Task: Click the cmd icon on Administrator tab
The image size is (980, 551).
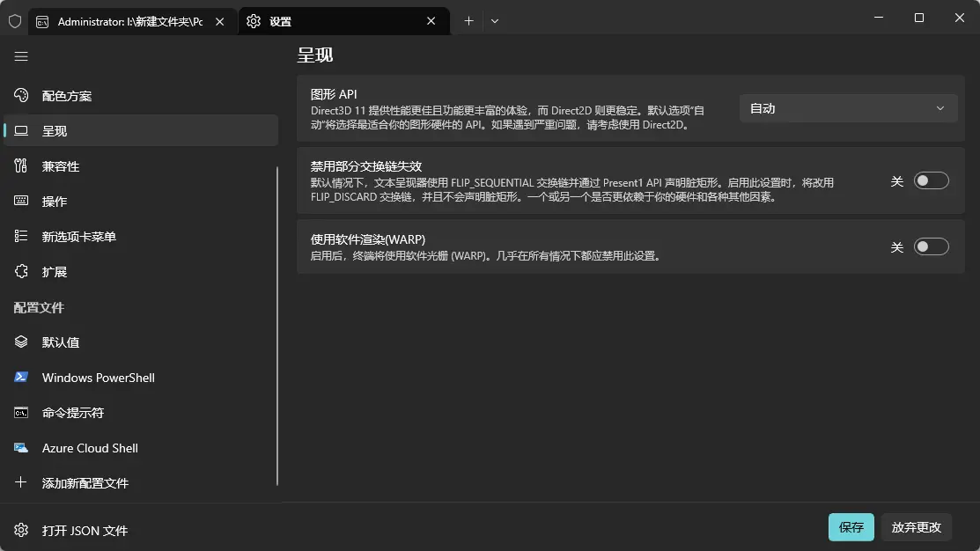Action: [42, 22]
